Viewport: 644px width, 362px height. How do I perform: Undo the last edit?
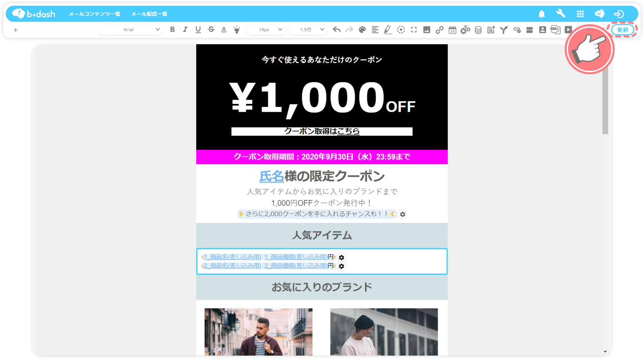[x=337, y=30]
